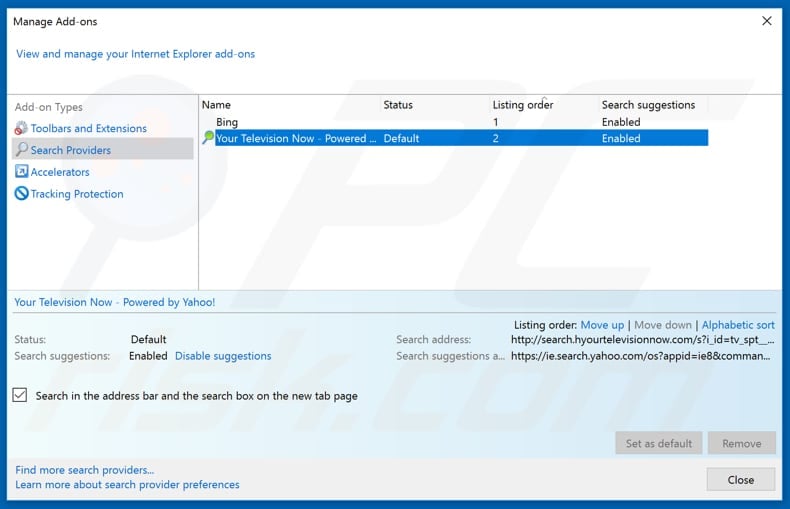The image size is (790, 509).
Task: Close the Manage Add-ons dialog with X
Action: (766, 21)
